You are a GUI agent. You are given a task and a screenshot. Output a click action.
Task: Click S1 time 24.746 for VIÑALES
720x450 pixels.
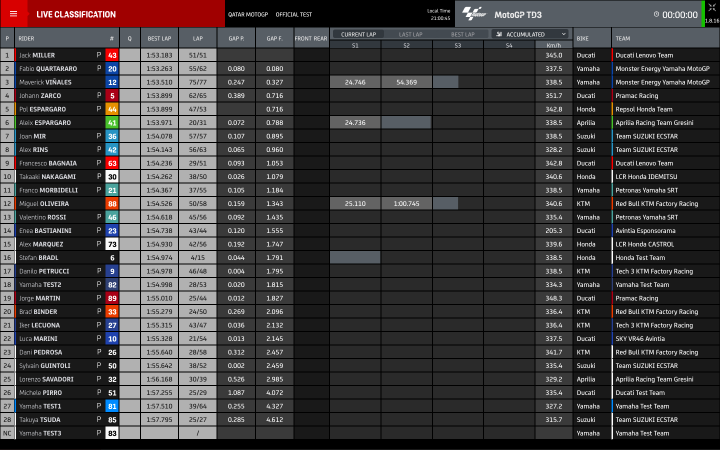click(x=355, y=82)
